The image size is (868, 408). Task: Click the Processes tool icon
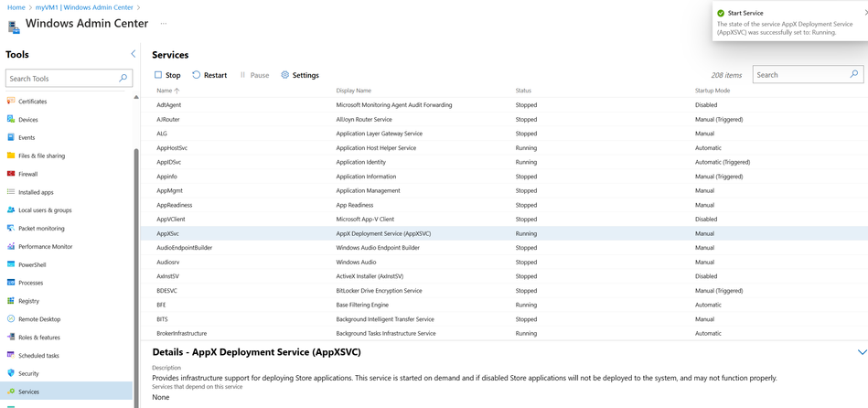pos(10,283)
